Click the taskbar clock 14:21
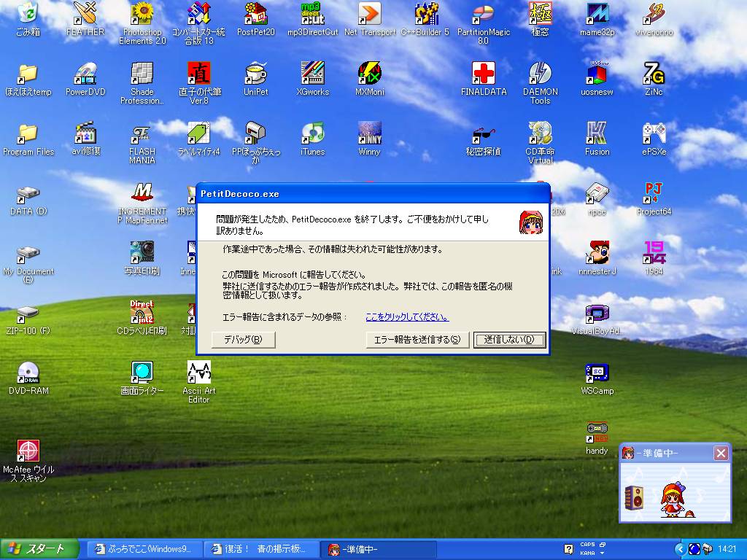 [x=727, y=549]
